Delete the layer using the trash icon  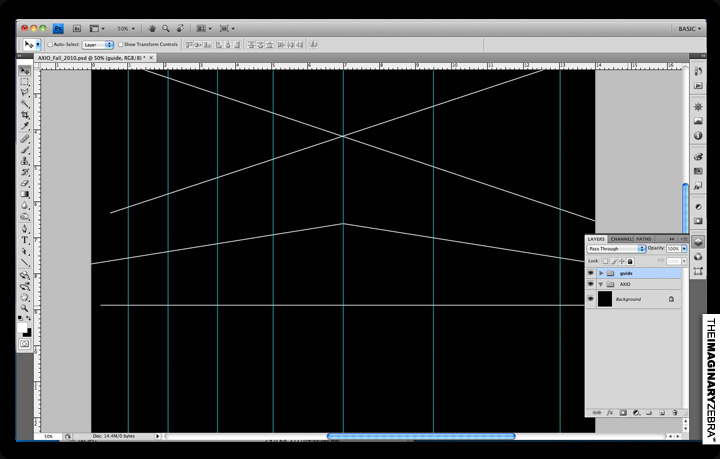click(674, 412)
